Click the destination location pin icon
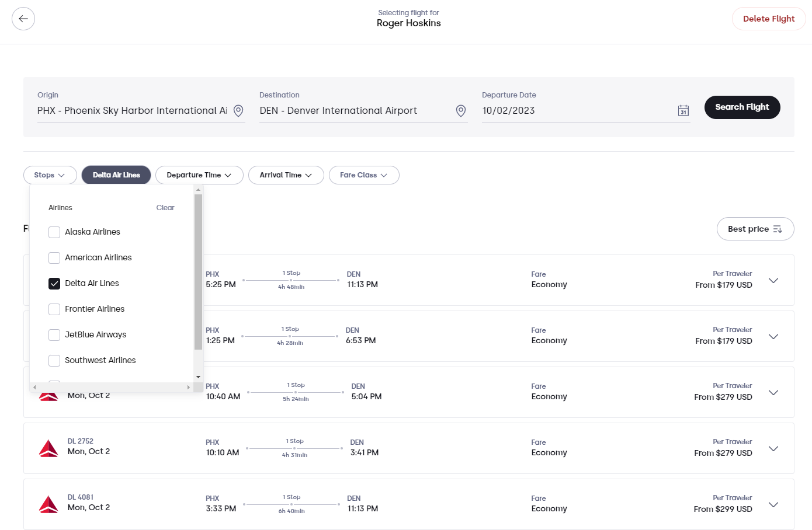This screenshot has height=530, width=812. (461, 111)
